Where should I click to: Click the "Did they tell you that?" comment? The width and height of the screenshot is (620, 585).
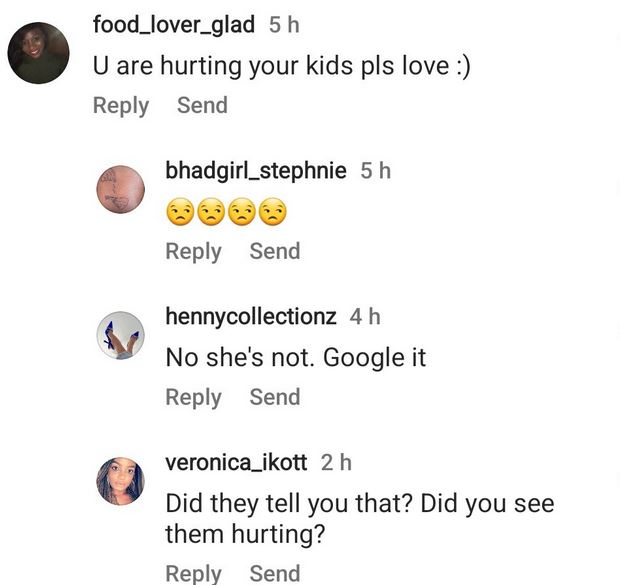coord(359,518)
